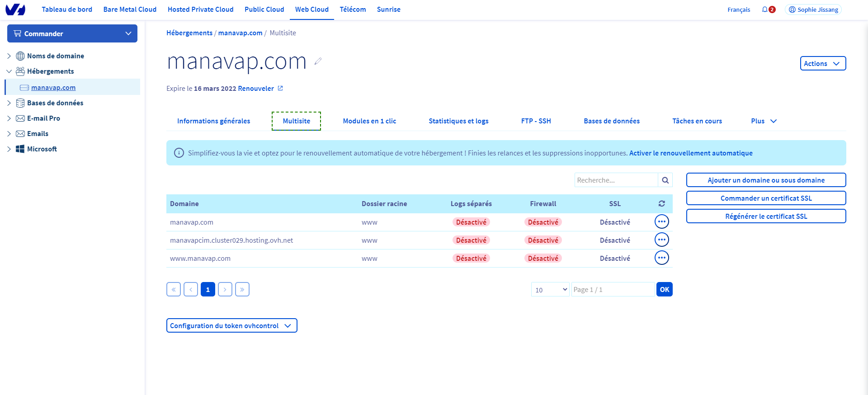This screenshot has width=868, height=395.
Task: Expand Configuration du token ovhcontrol
Action: click(x=231, y=326)
